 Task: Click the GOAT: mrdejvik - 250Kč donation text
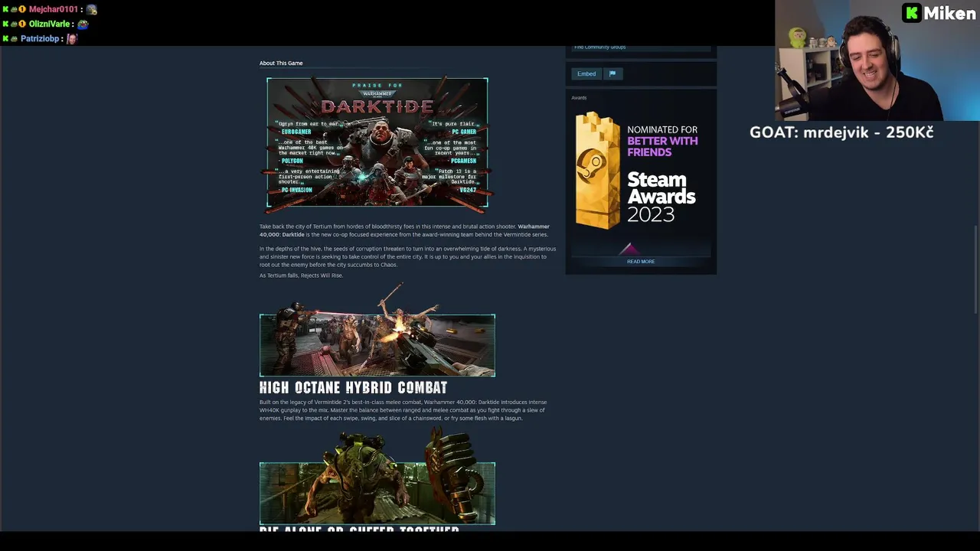click(x=841, y=132)
